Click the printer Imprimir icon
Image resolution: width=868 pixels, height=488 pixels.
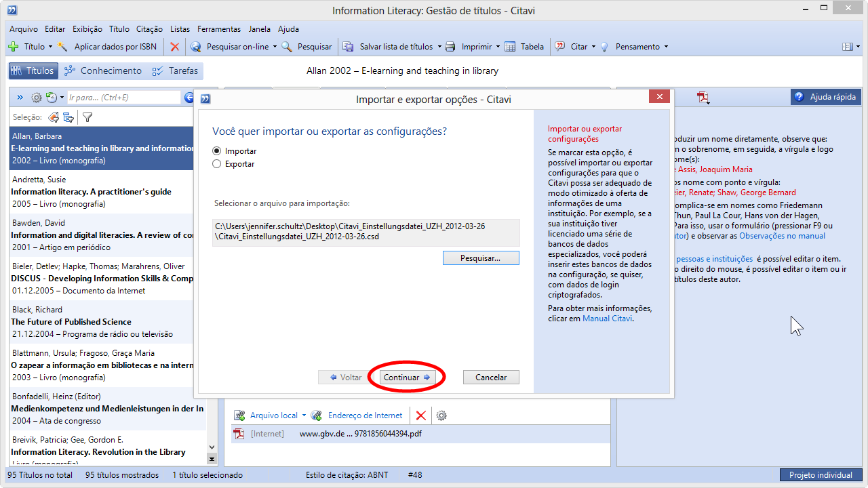tap(450, 47)
